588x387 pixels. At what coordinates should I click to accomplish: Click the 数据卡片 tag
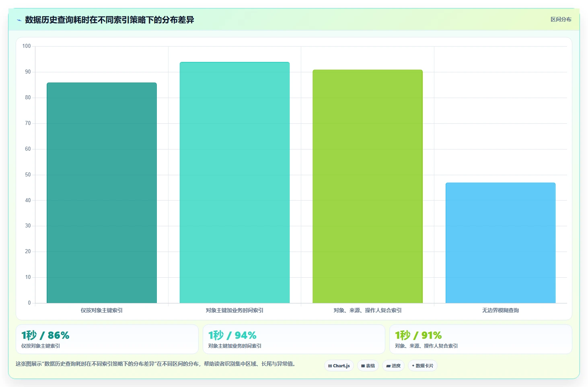(423, 366)
